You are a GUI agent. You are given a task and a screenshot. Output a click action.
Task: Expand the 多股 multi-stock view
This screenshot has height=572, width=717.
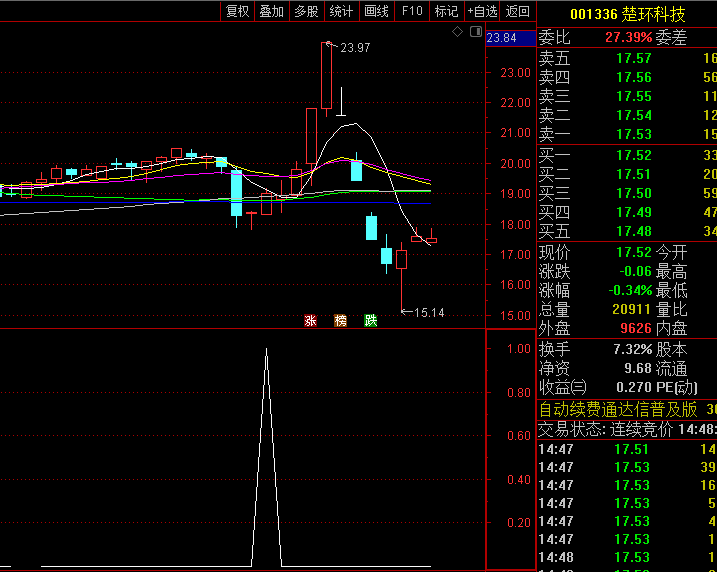pos(306,11)
